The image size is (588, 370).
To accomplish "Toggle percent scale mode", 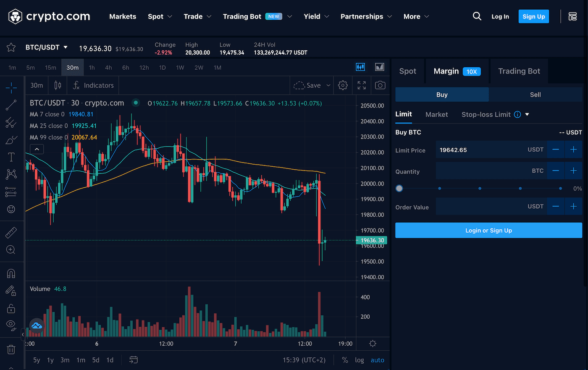I will pos(345,360).
